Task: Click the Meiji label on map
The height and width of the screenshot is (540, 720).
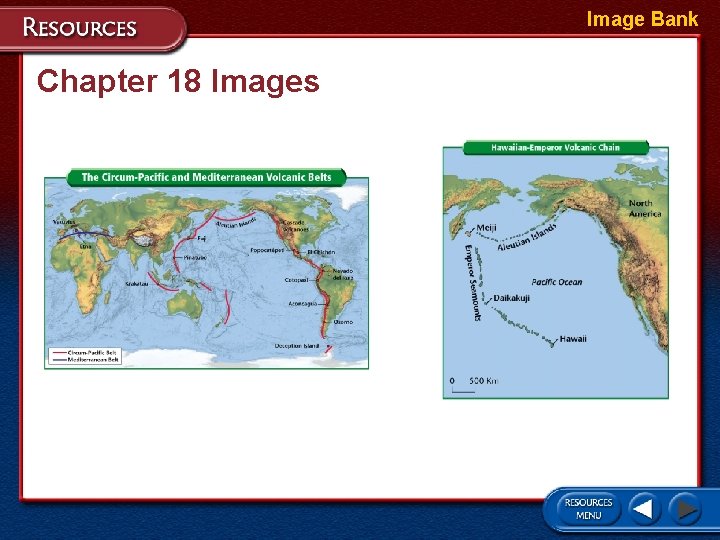Action: [x=486, y=228]
